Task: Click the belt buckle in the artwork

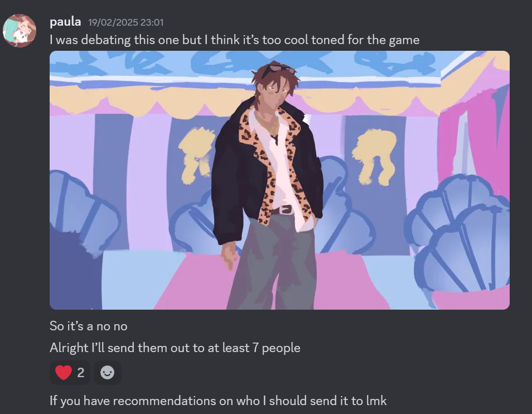Action: tap(284, 210)
